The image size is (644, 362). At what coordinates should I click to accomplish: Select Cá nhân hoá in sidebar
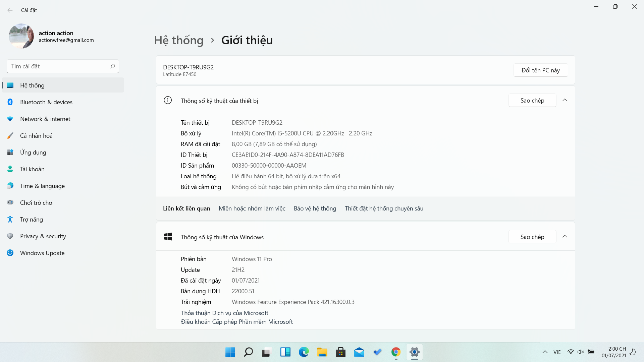tap(63, 136)
